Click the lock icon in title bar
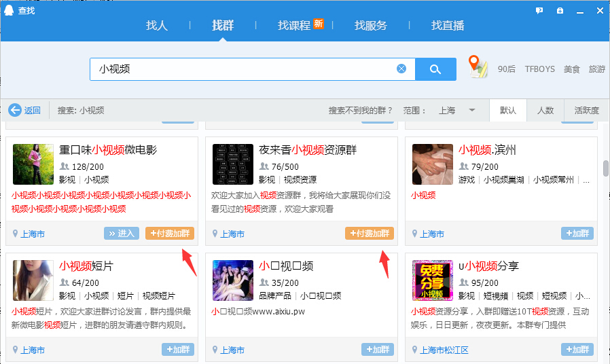610x364 pixels. [560, 11]
